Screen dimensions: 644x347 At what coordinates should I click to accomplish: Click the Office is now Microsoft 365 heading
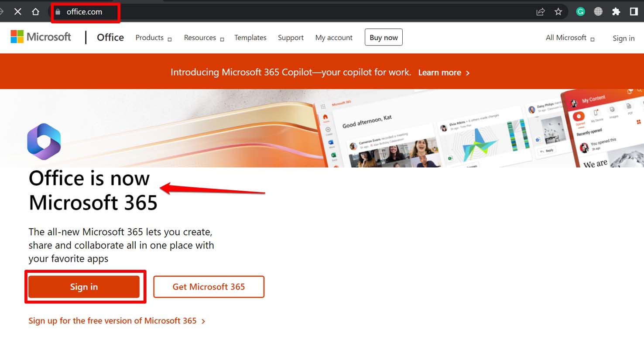tap(93, 191)
